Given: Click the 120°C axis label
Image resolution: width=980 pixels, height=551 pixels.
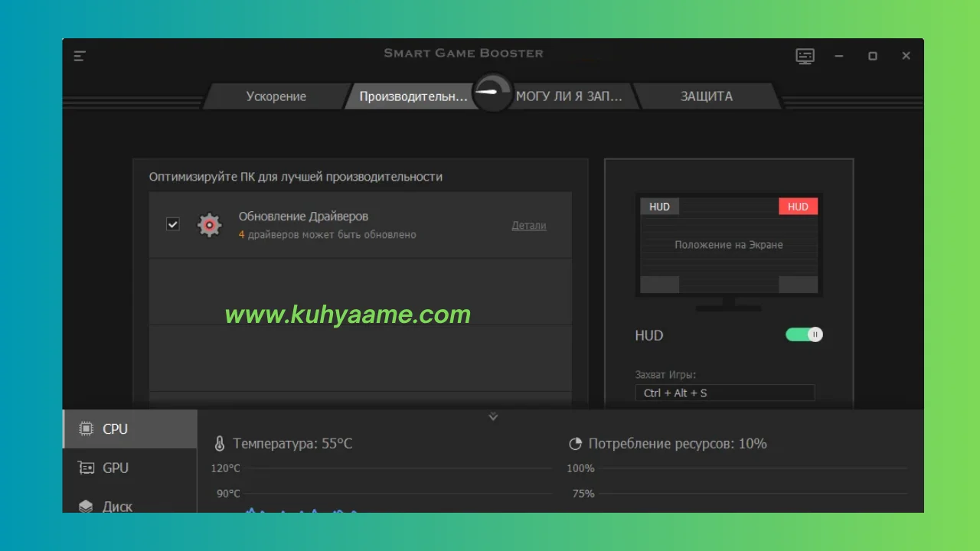Looking at the screenshot, I should pos(226,468).
